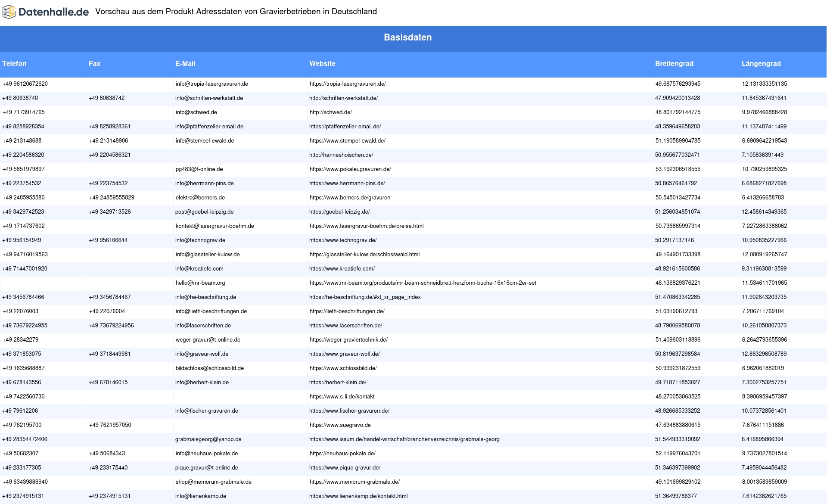Click the Website column header
This screenshot has width=827, height=504.
[x=322, y=63]
